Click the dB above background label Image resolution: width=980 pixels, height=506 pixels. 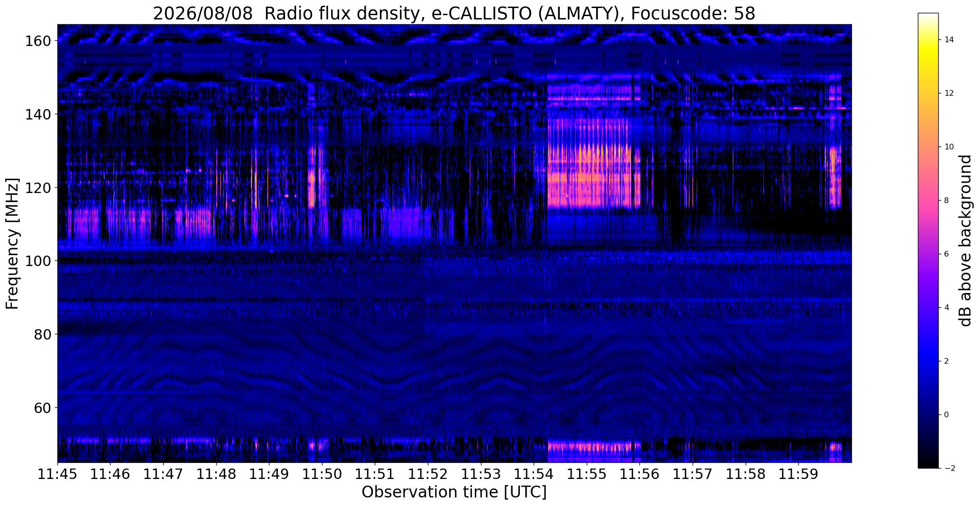965,240
